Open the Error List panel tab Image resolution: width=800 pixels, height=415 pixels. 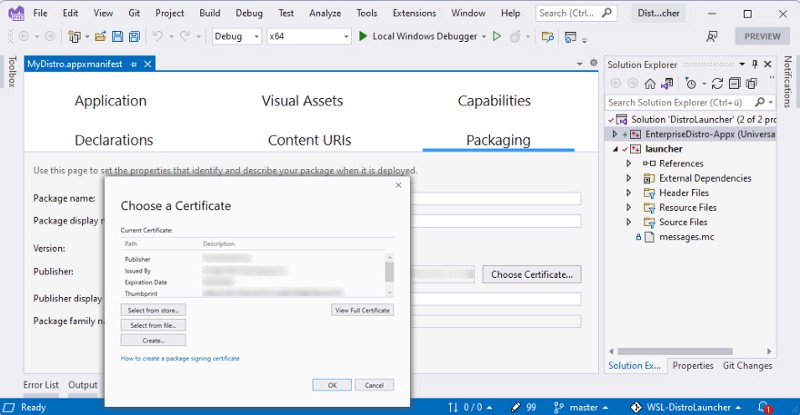[x=41, y=385]
